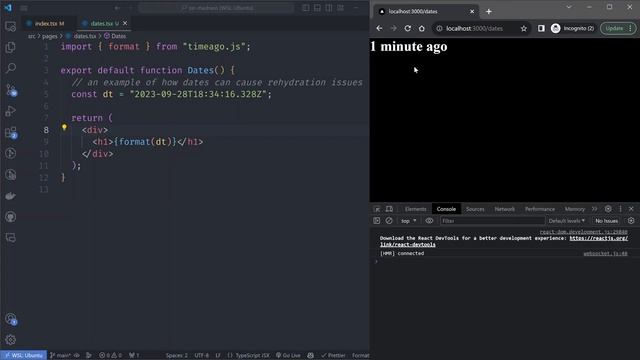
Task: Open the Extensions view in VS Code
Action: click(x=11, y=132)
